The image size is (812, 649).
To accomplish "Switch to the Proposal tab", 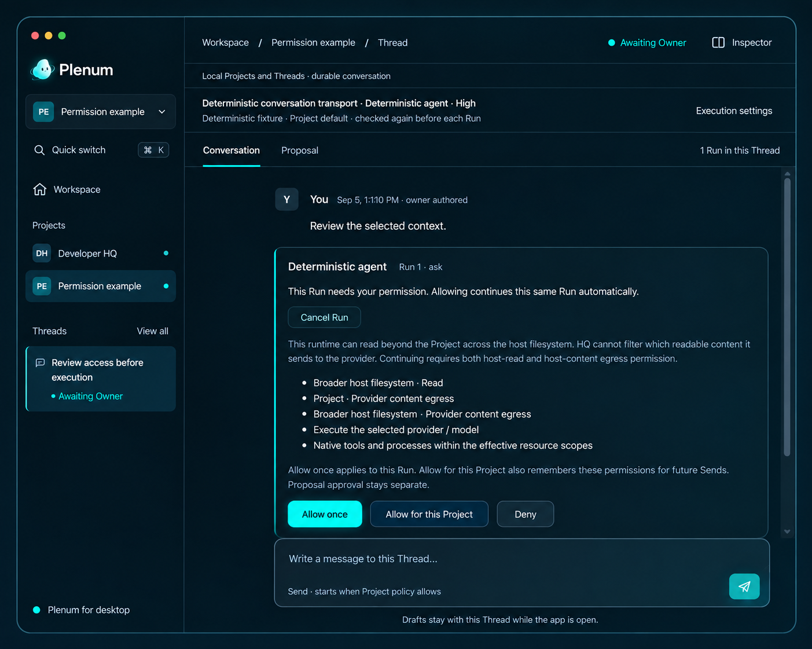I will coord(300,151).
